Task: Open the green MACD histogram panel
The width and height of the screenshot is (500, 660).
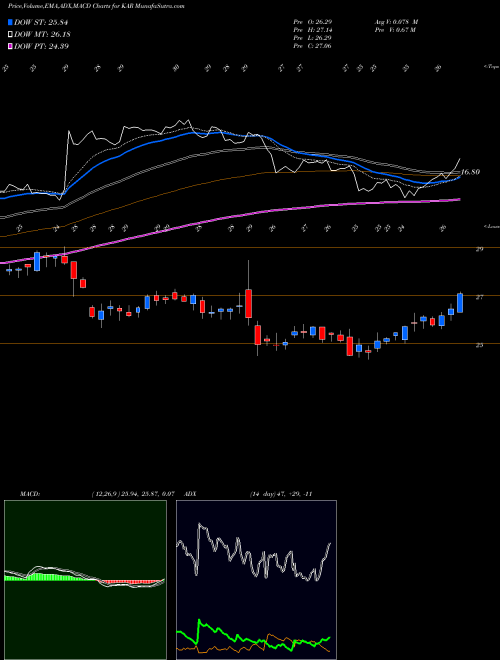Action: [x=85, y=580]
